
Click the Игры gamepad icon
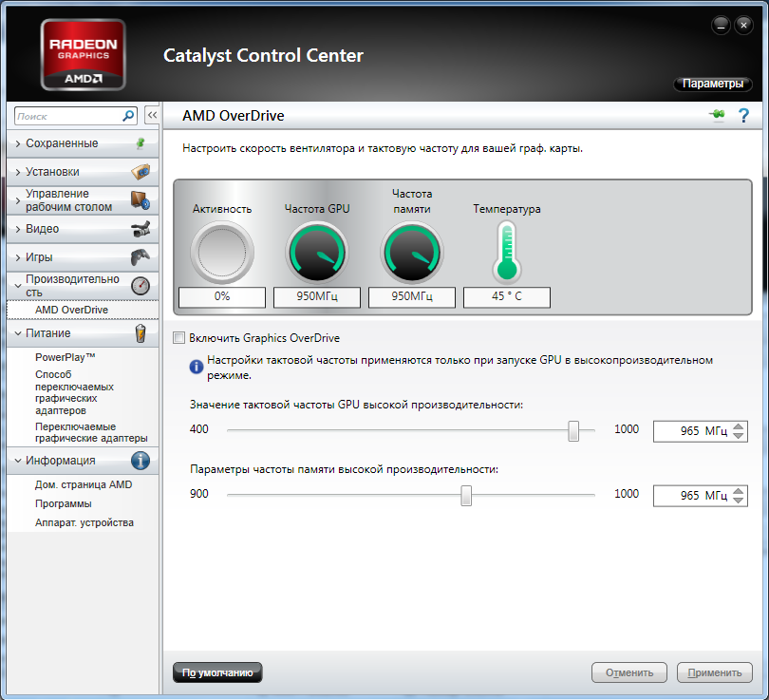(141, 256)
